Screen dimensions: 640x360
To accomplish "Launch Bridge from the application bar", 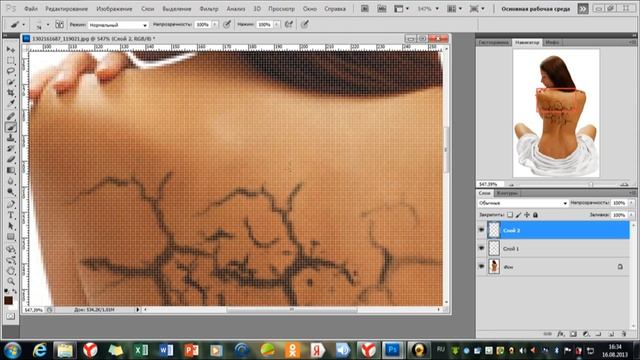I will (x=365, y=9).
